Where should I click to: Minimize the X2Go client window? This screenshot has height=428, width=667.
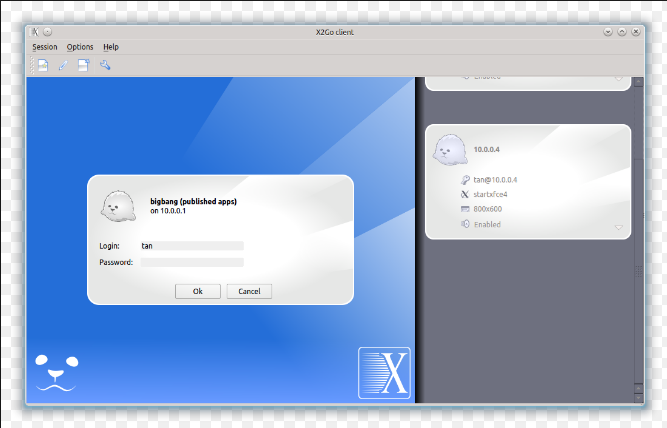[x=608, y=32]
